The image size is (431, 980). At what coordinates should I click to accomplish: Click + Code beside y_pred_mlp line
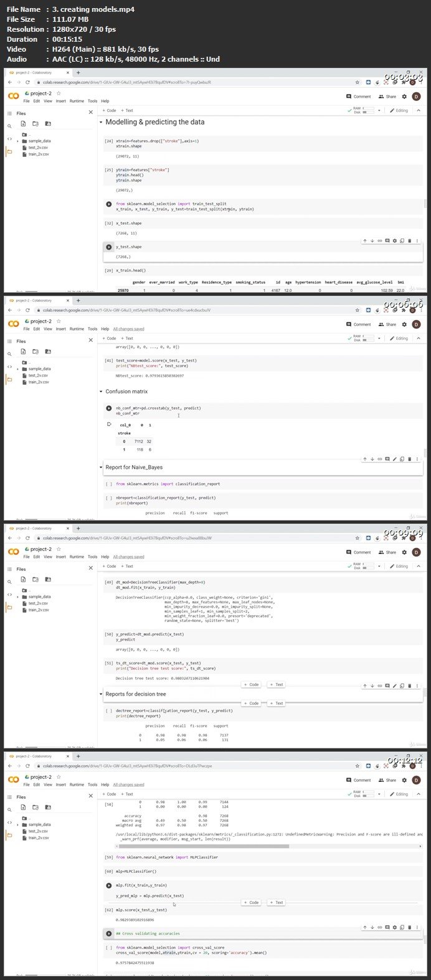pyautogui.click(x=251, y=902)
